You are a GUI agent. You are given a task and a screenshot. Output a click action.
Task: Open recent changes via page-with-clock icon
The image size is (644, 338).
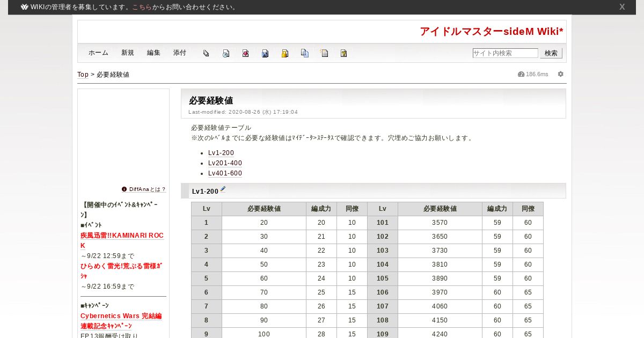point(226,53)
